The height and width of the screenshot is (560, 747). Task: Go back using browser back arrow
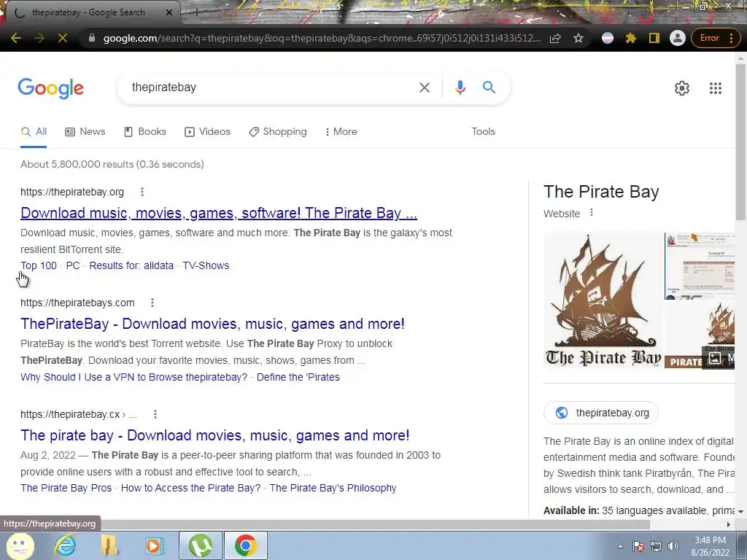[16, 38]
